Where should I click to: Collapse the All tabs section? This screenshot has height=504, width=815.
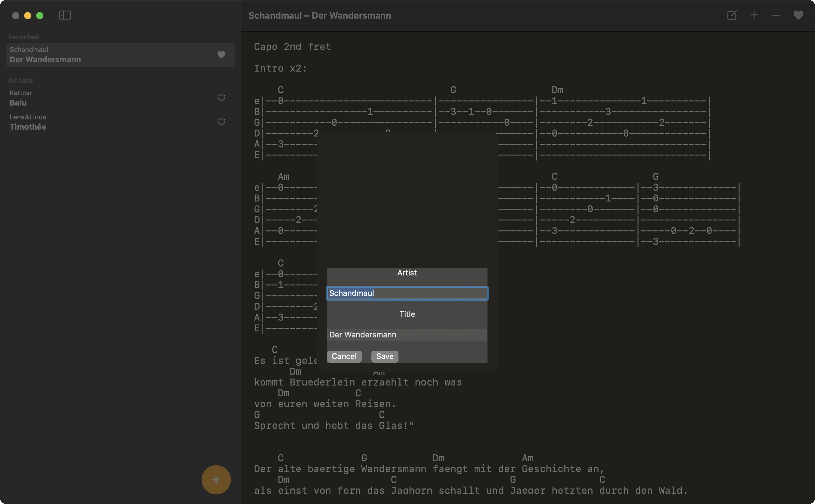pyautogui.click(x=21, y=80)
